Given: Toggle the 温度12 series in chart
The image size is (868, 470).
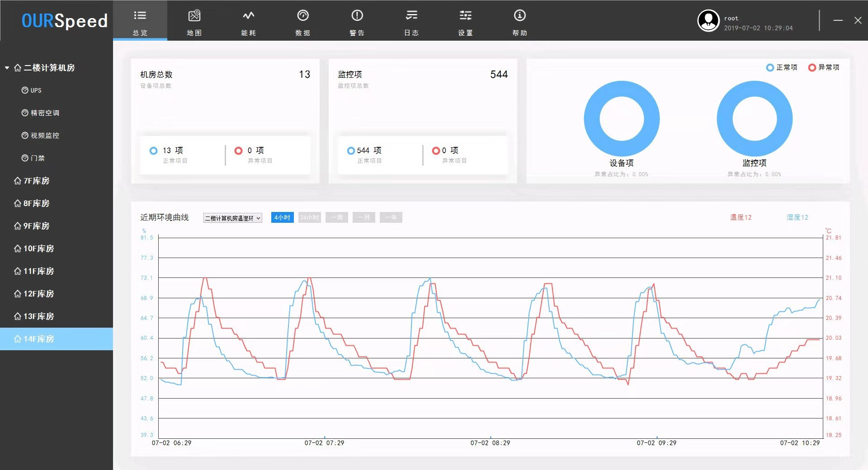Looking at the screenshot, I should click(741, 217).
